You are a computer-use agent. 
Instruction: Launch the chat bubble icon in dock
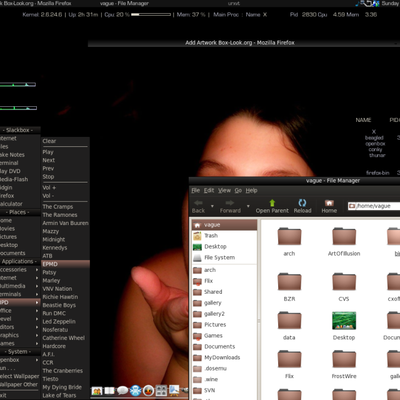point(122,390)
